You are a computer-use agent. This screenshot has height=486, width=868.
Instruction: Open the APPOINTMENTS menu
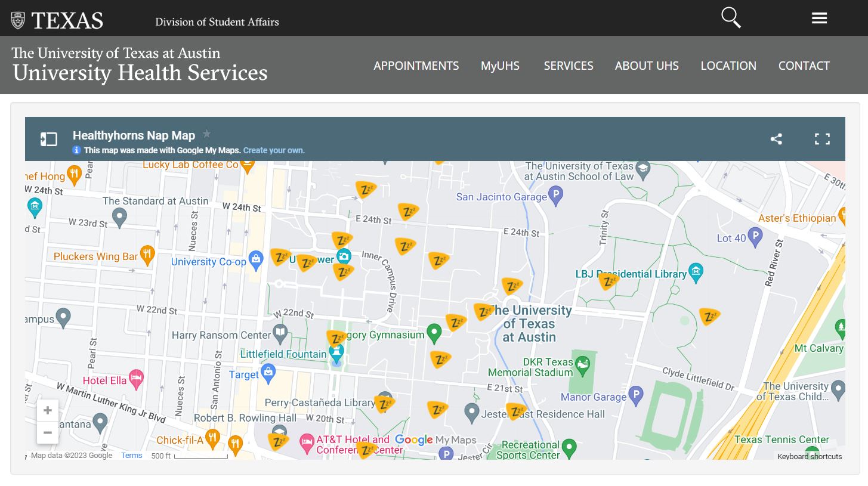click(416, 66)
